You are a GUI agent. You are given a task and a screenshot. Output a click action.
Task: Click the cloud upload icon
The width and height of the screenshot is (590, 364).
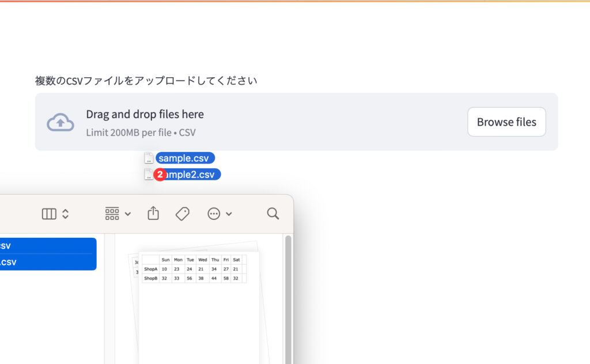click(60, 122)
